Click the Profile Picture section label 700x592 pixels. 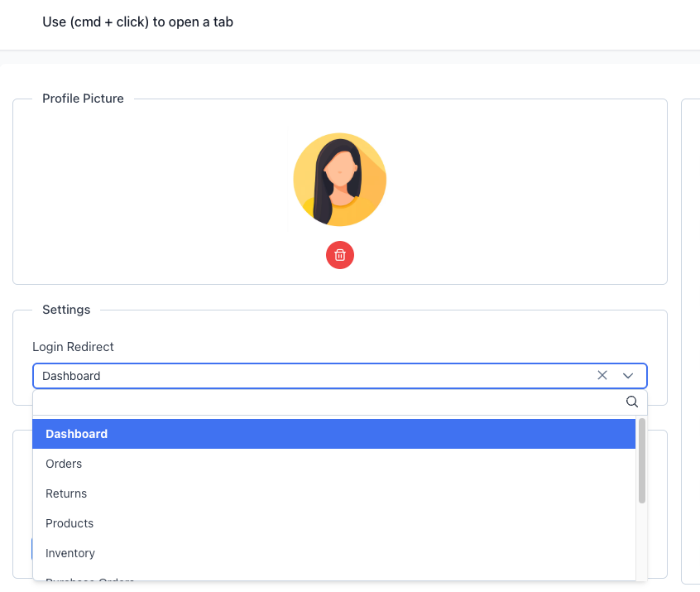coord(83,98)
